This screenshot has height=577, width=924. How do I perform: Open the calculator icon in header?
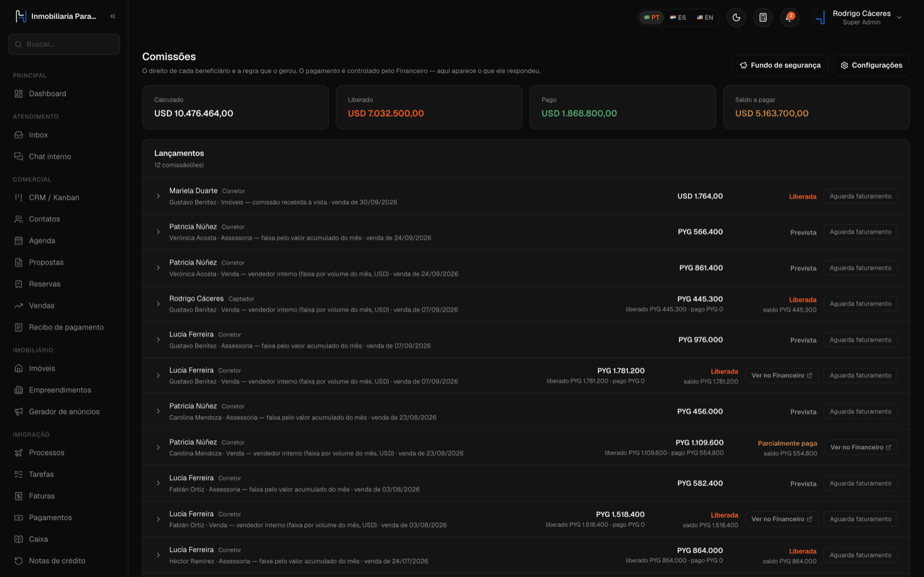click(x=763, y=17)
